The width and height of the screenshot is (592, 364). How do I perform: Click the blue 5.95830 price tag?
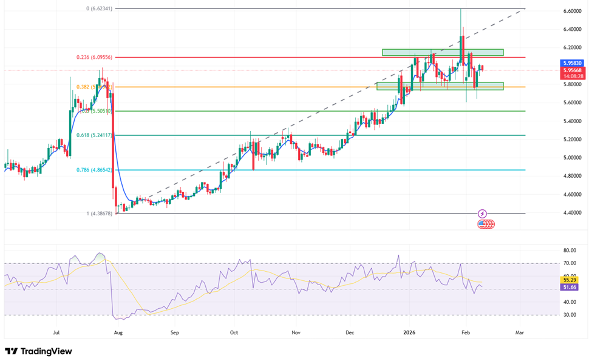573,63
